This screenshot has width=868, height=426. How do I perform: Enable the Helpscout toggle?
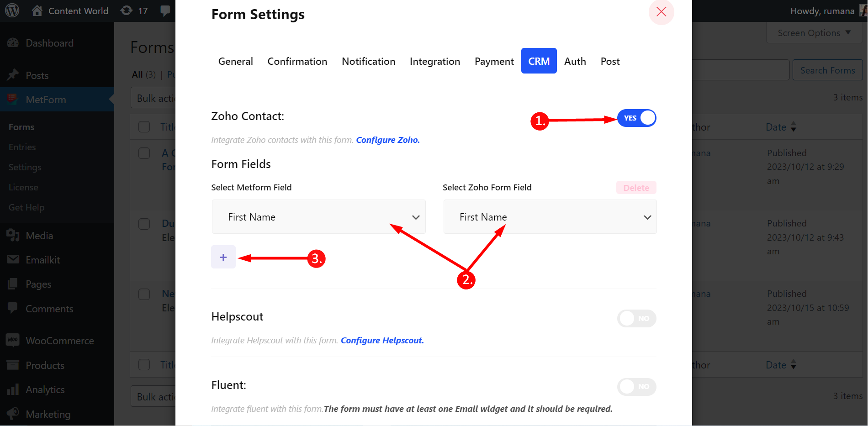(636, 318)
